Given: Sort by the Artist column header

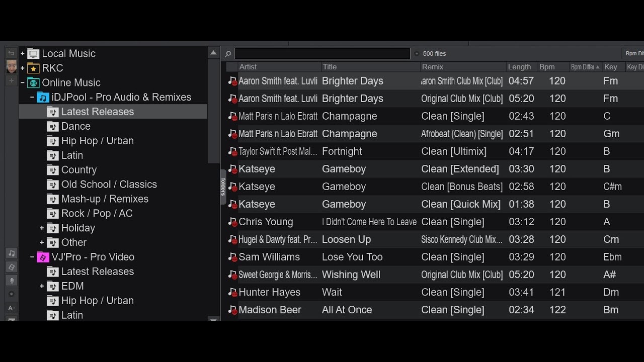Looking at the screenshot, I should 279,67.
